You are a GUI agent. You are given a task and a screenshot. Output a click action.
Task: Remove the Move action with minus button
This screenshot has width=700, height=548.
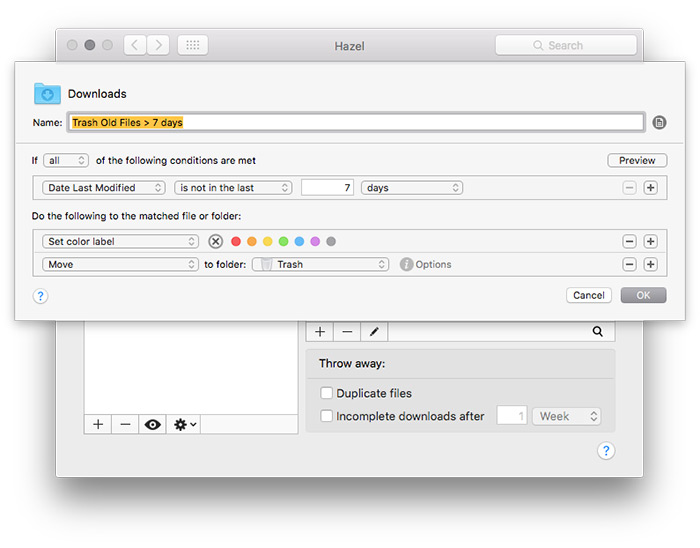click(629, 264)
